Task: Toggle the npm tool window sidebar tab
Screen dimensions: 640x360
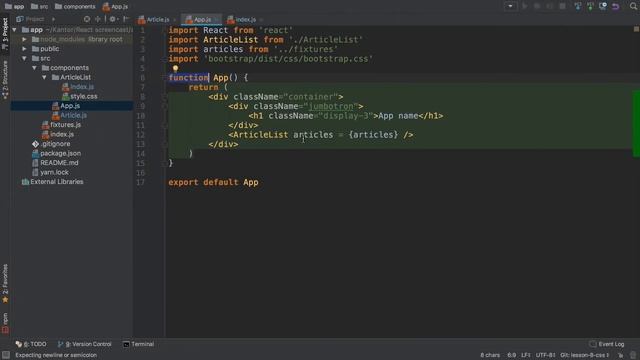Action: 5,323
